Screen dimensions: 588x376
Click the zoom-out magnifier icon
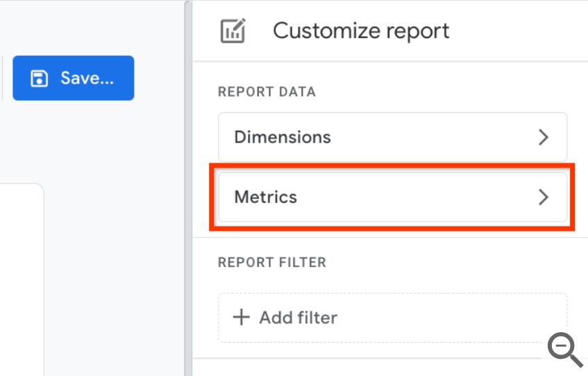pyautogui.click(x=565, y=350)
